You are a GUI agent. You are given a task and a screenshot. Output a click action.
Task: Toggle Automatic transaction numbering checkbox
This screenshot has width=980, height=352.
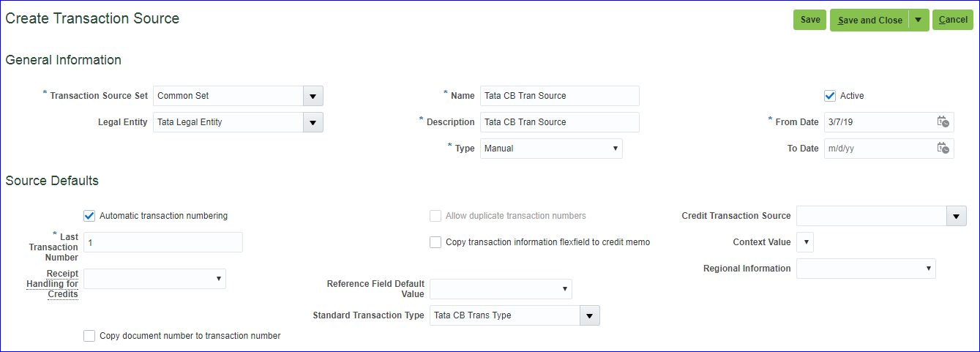pos(89,216)
